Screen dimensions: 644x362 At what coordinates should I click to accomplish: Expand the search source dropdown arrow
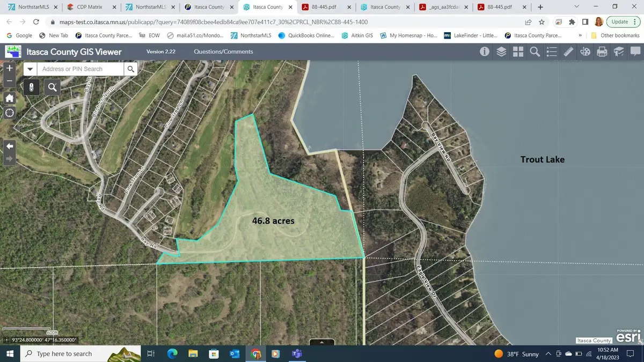point(30,69)
